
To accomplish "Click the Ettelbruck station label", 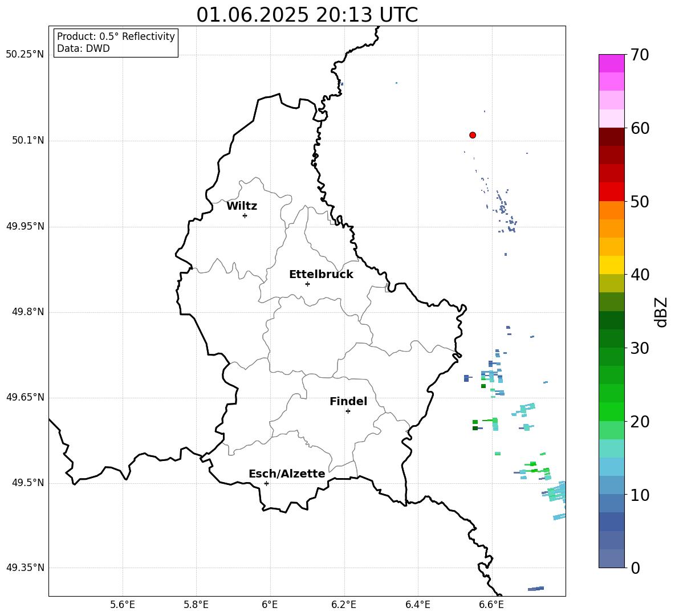I will (321, 275).
